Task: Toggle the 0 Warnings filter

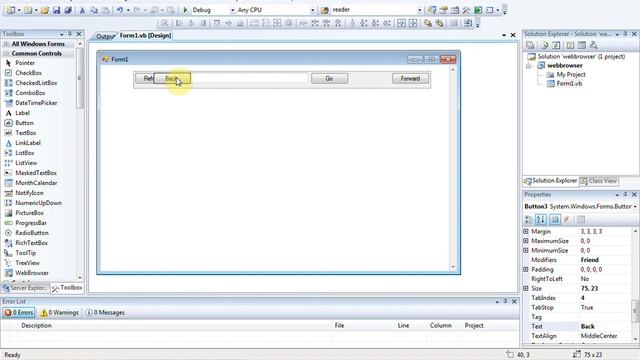Action: (x=59, y=313)
